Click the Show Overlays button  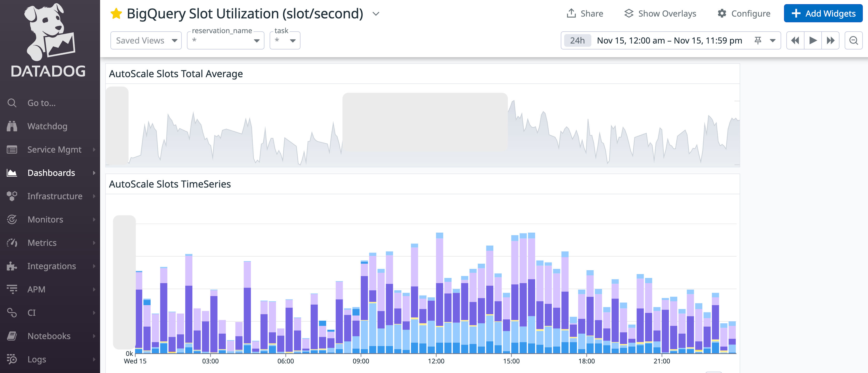pyautogui.click(x=660, y=13)
